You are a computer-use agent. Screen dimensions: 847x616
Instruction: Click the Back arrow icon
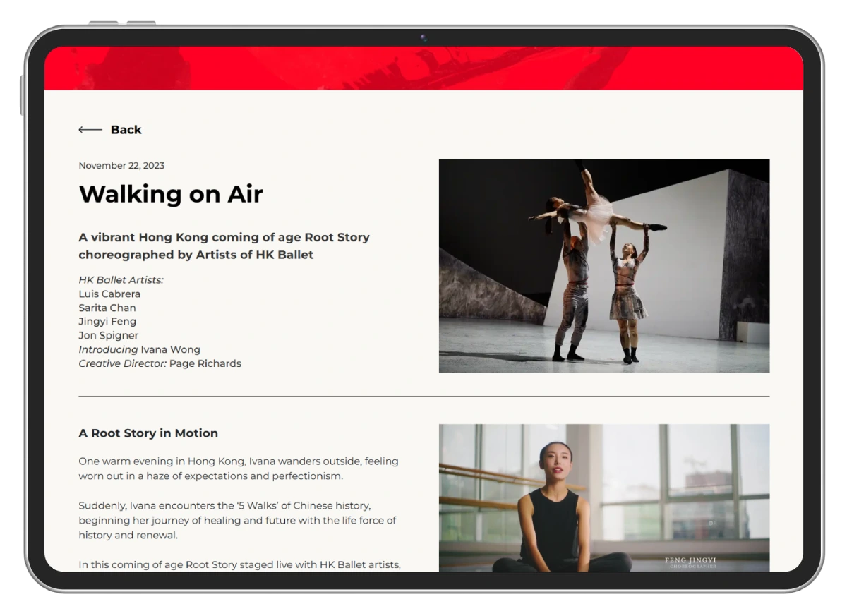(90, 130)
